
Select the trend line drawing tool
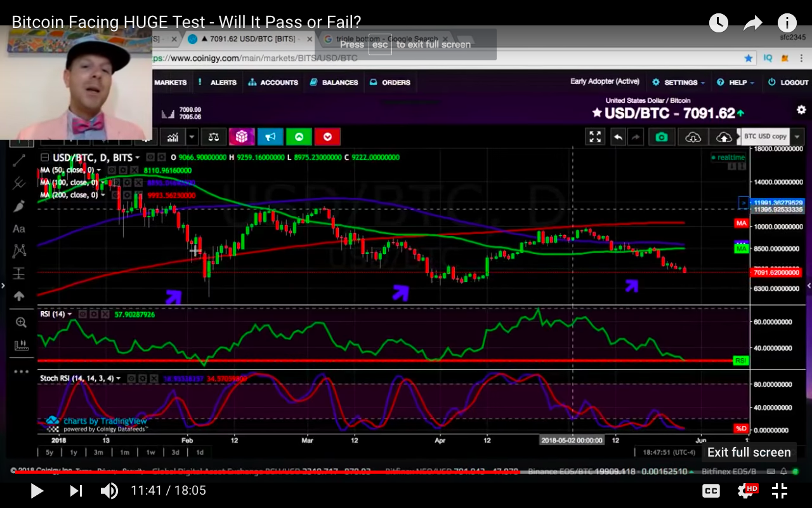click(x=19, y=161)
